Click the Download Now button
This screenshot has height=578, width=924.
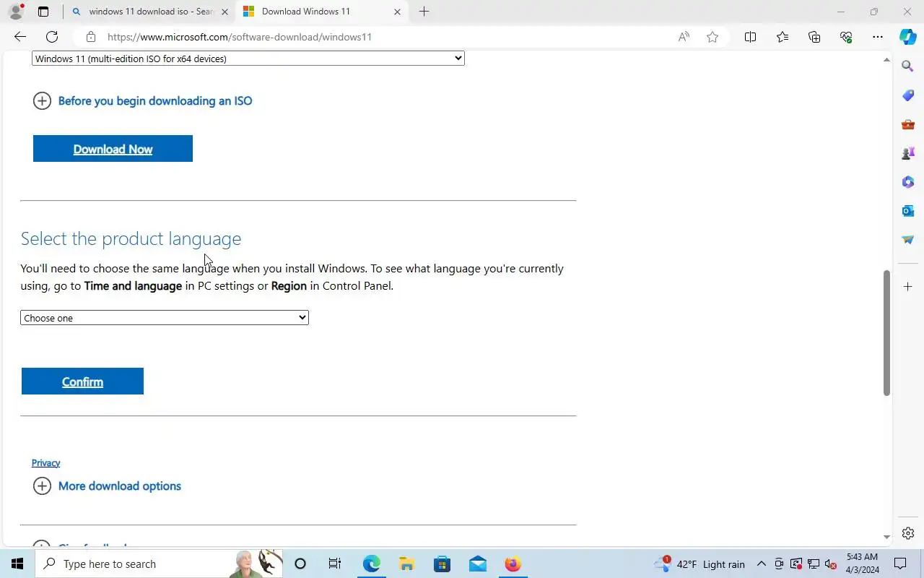tap(113, 149)
